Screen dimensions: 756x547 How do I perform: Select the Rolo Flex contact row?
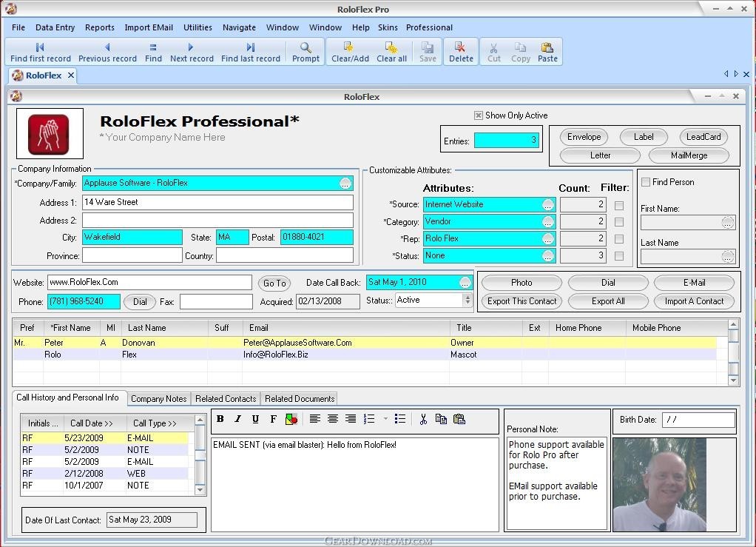[x=365, y=355]
